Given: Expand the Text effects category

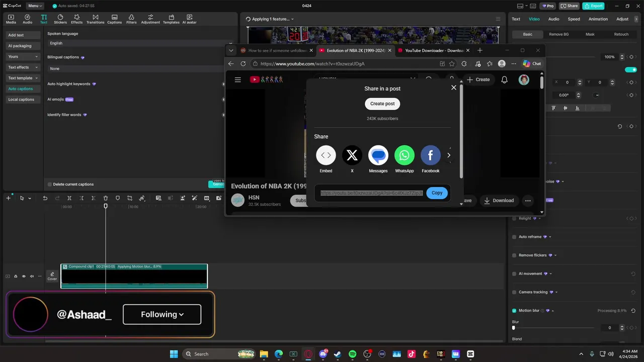Looking at the screenshot, I should [x=23, y=67].
